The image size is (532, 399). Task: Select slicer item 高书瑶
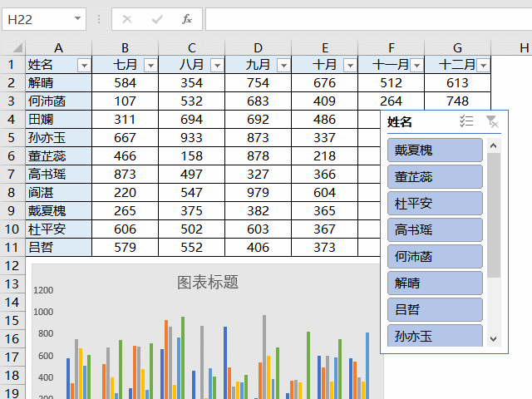point(435,229)
